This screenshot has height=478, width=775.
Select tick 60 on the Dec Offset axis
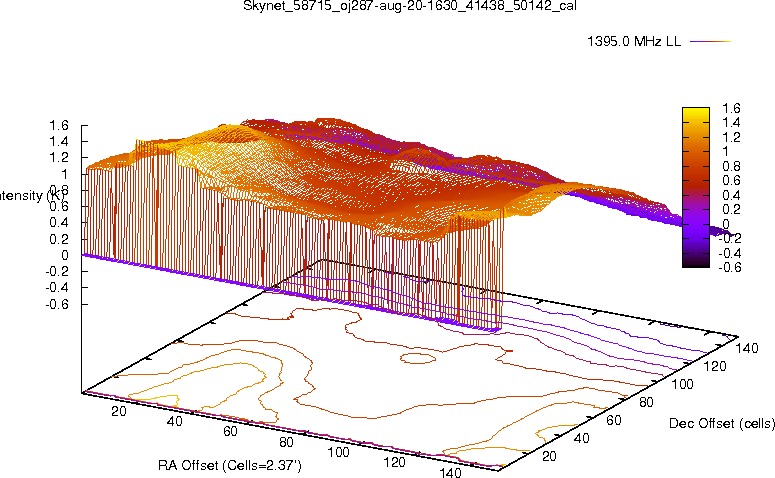click(614, 420)
